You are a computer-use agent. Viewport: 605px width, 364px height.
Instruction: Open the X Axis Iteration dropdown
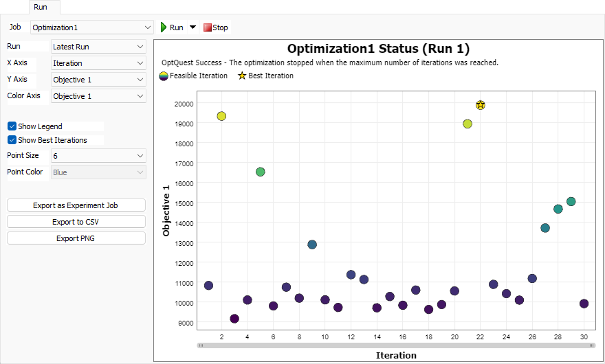click(99, 63)
